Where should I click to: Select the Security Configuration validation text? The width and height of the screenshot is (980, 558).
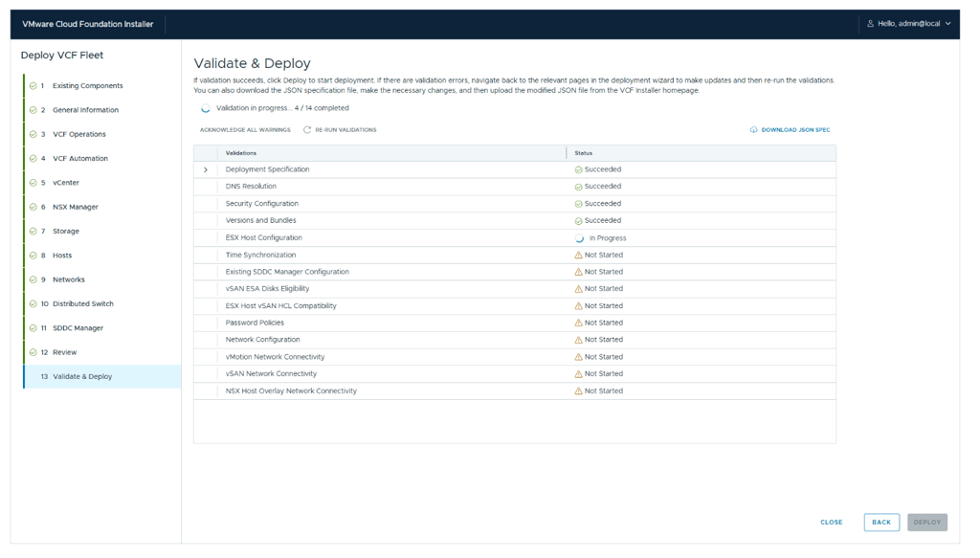point(262,204)
